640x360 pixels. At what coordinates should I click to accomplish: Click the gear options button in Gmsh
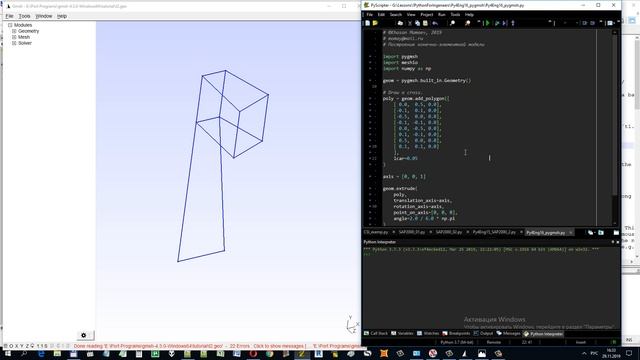pyautogui.click(x=84, y=335)
